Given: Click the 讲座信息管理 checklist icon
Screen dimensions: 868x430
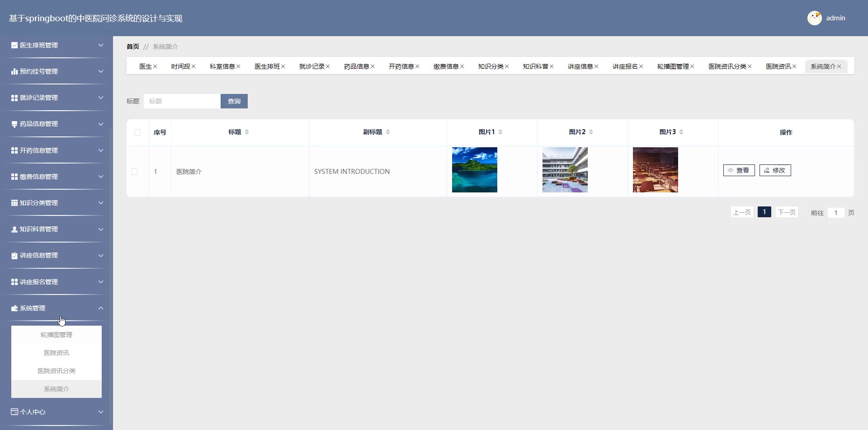Looking at the screenshot, I should point(14,256).
